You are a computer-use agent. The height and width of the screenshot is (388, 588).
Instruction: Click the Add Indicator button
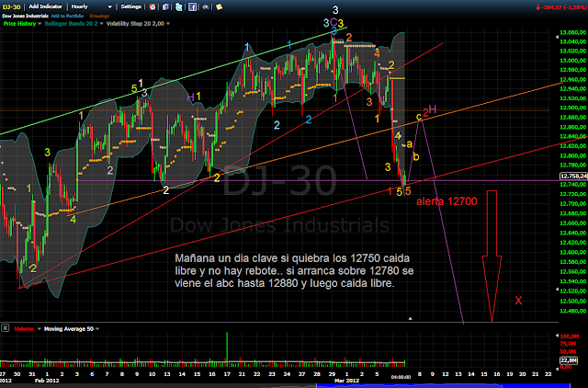coord(45,6)
